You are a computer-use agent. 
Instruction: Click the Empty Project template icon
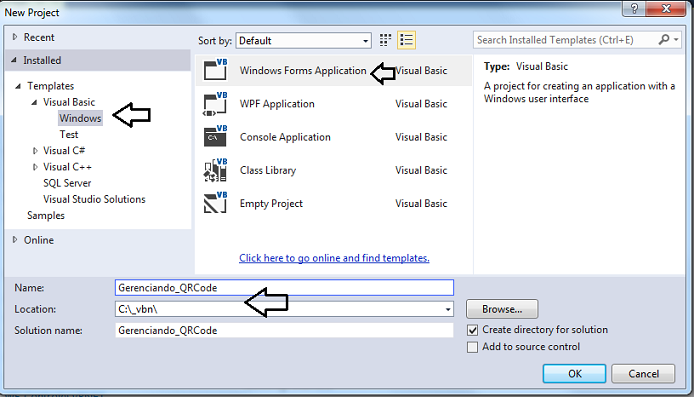tap(216, 203)
